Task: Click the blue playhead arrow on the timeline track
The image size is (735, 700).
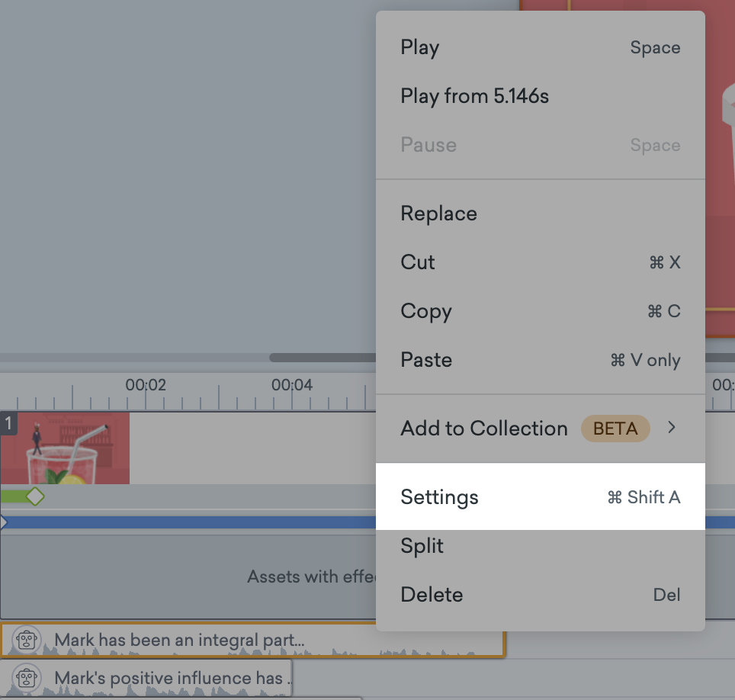Action: click(3, 522)
